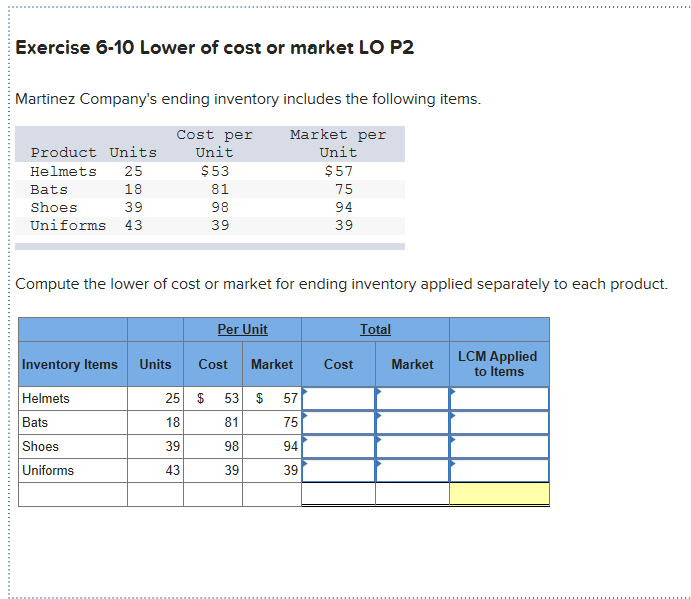Image resolution: width=691 pixels, height=599 pixels.
Task: Click Helmets Total Cost input cell
Action: pyautogui.click(x=338, y=398)
